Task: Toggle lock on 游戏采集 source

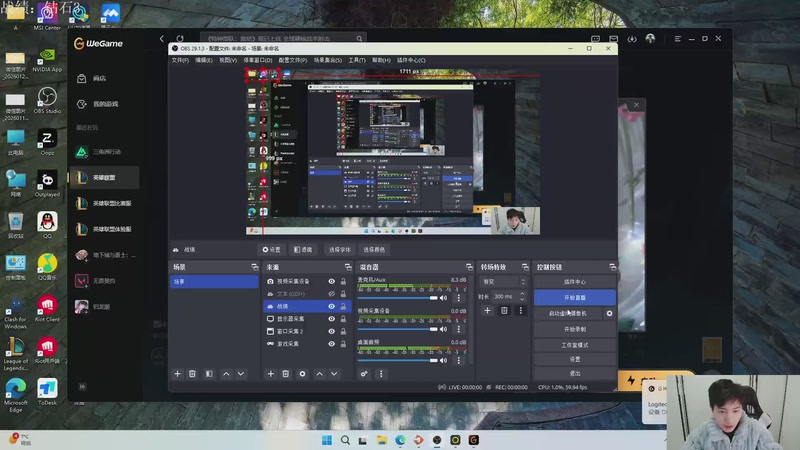Action: [x=343, y=344]
